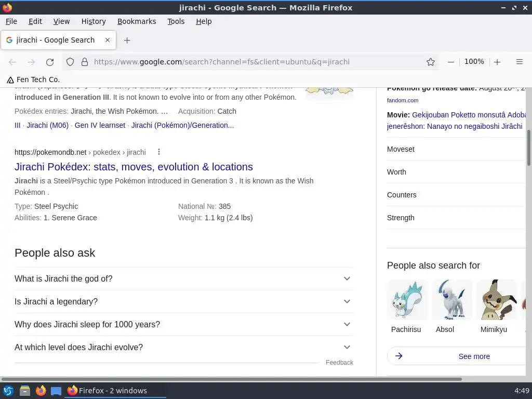Click the pokemondb.net breadcrumb URL
Image resolution: width=532 pixels, height=399 pixels.
point(80,152)
